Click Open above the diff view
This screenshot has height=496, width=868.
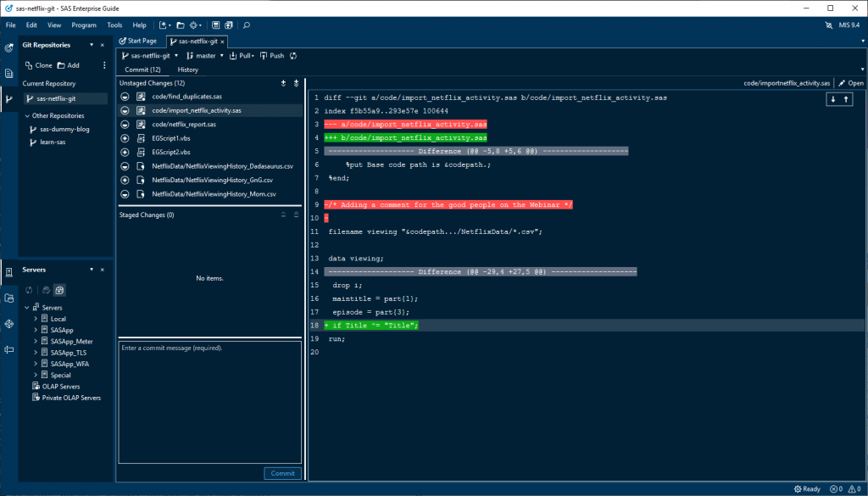coord(851,83)
